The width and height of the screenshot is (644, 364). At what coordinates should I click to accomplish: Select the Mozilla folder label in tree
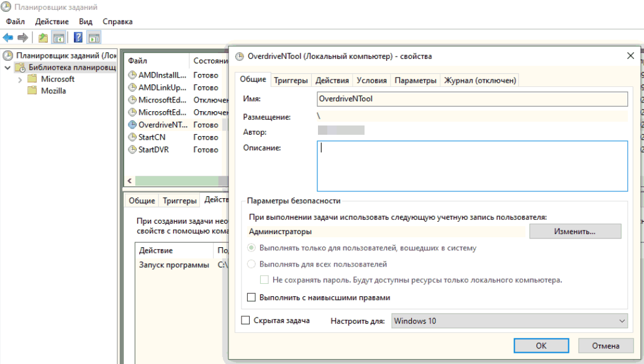tap(53, 91)
